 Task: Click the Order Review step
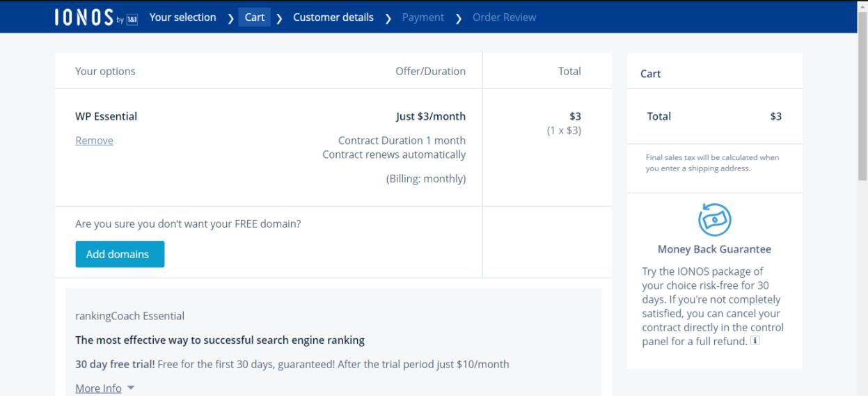pos(505,17)
